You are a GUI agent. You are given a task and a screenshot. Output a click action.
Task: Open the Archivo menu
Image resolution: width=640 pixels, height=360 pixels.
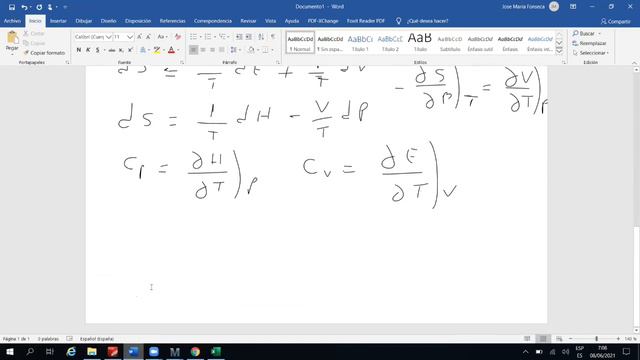point(12,21)
